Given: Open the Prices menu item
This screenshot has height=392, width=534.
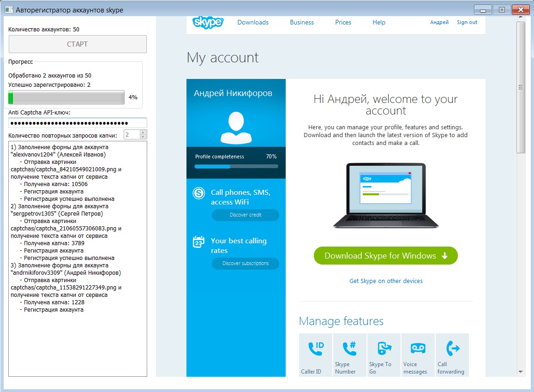Looking at the screenshot, I should pos(343,22).
